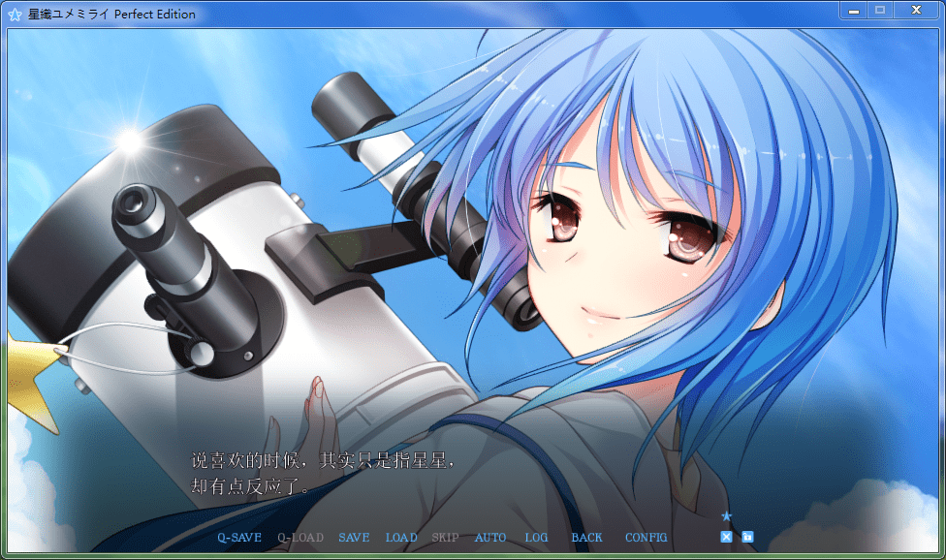
Task: Toggle SKIP mode for dialogue
Action: [445, 538]
